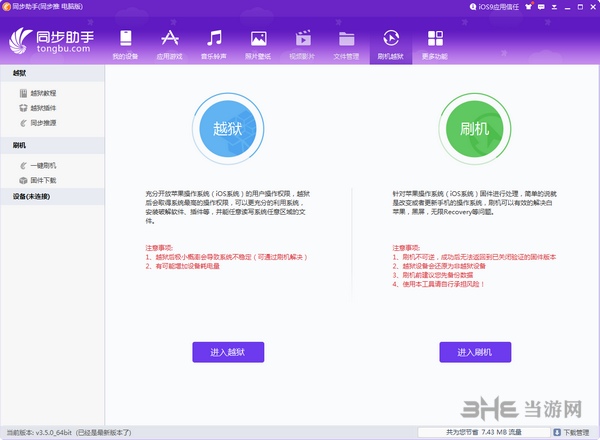600x440 pixels.
Task: Click the 设备(未连接) sidebar section header
Action: (52, 196)
